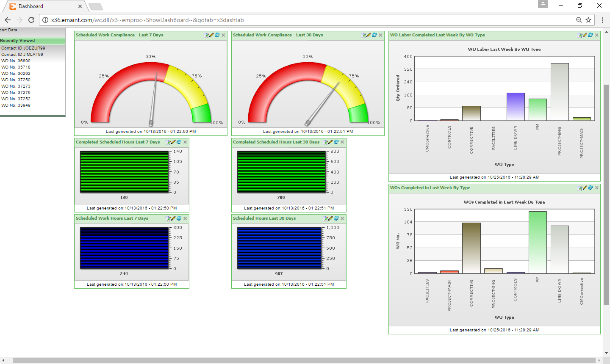Edit the Scheduled Hours Last 30 Days widget
Image resolution: width=610 pixels, height=364 pixels.
[331, 218]
